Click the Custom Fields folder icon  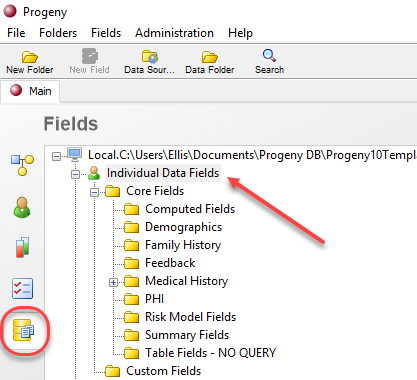click(x=112, y=371)
